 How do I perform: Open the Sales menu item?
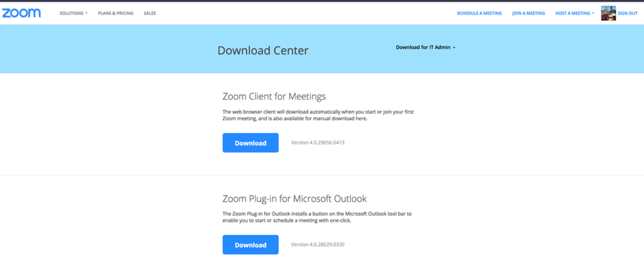150,13
